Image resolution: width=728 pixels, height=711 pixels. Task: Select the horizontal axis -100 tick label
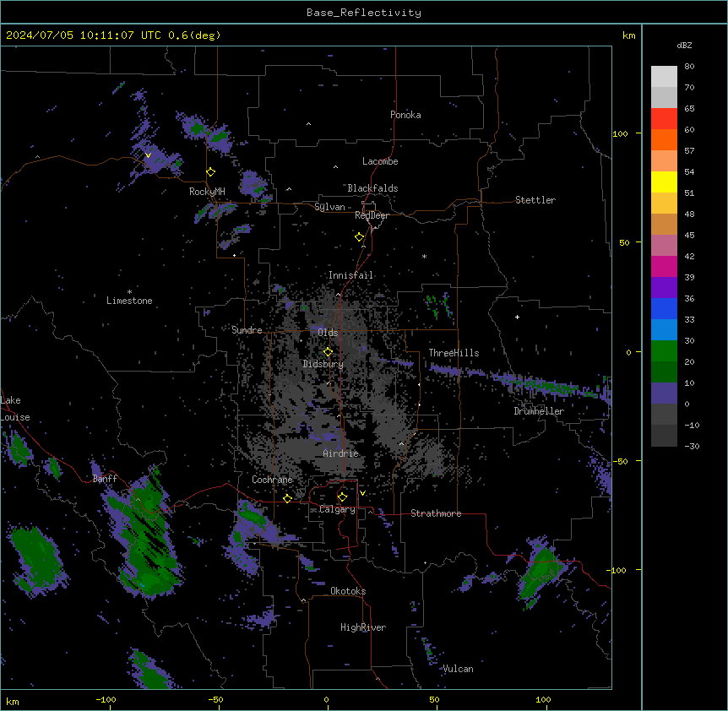[x=106, y=699]
